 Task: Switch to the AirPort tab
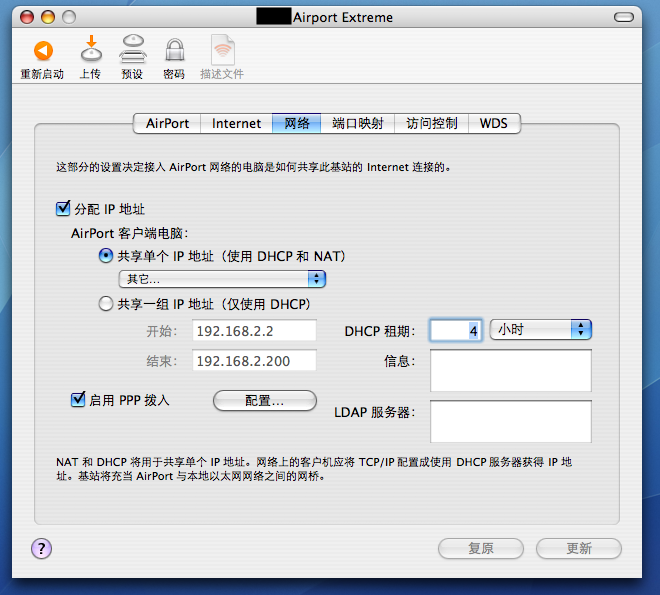pos(167,123)
